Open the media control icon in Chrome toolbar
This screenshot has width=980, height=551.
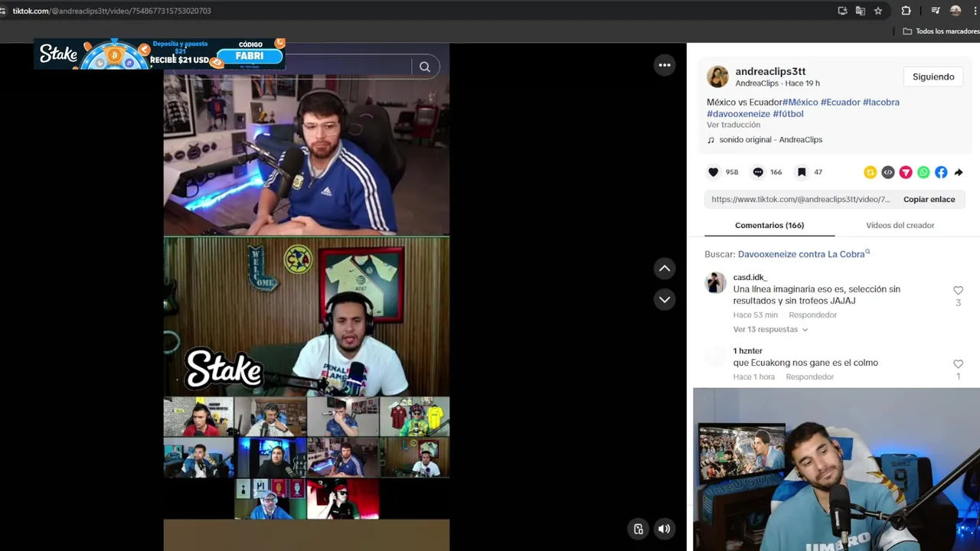[935, 11]
